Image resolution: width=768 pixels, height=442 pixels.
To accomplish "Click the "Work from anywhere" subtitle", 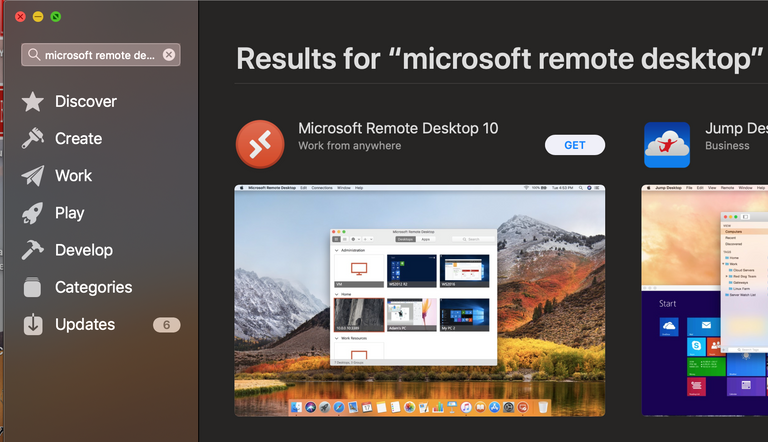I will [350, 146].
